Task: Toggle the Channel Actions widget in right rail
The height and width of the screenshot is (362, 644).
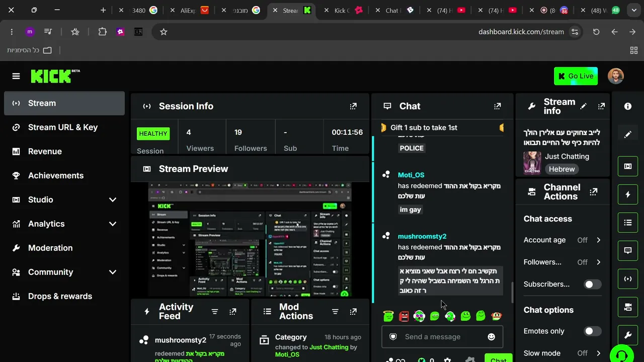Action: click(628, 307)
